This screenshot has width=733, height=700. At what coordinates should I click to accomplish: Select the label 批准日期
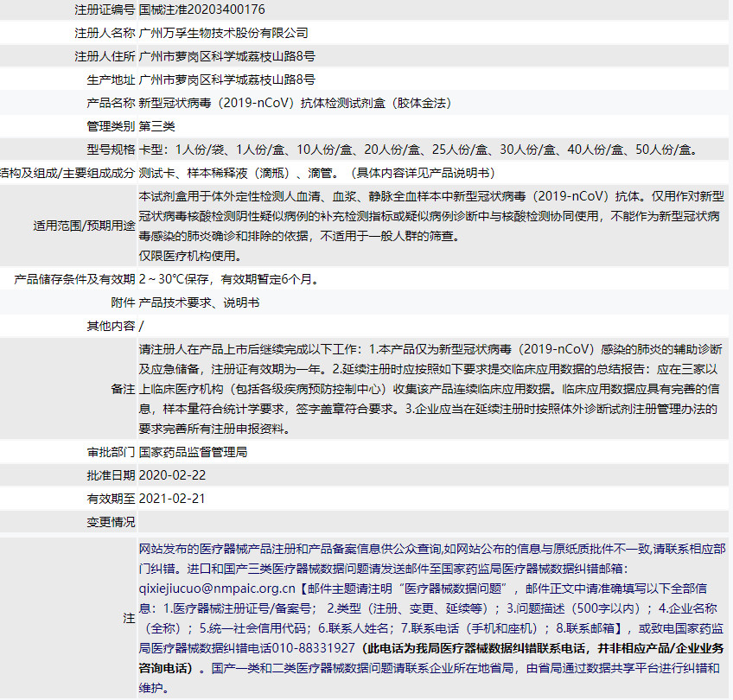pos(111,475)
